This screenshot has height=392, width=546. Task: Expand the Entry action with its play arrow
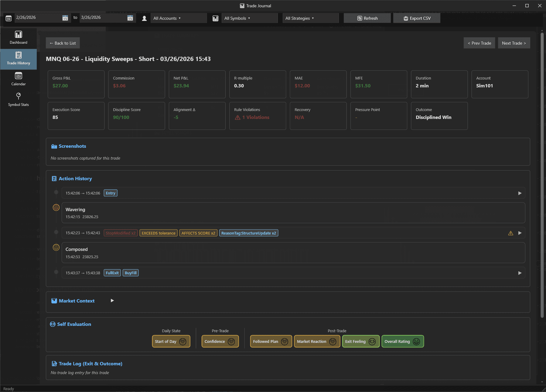pos(520,193)
